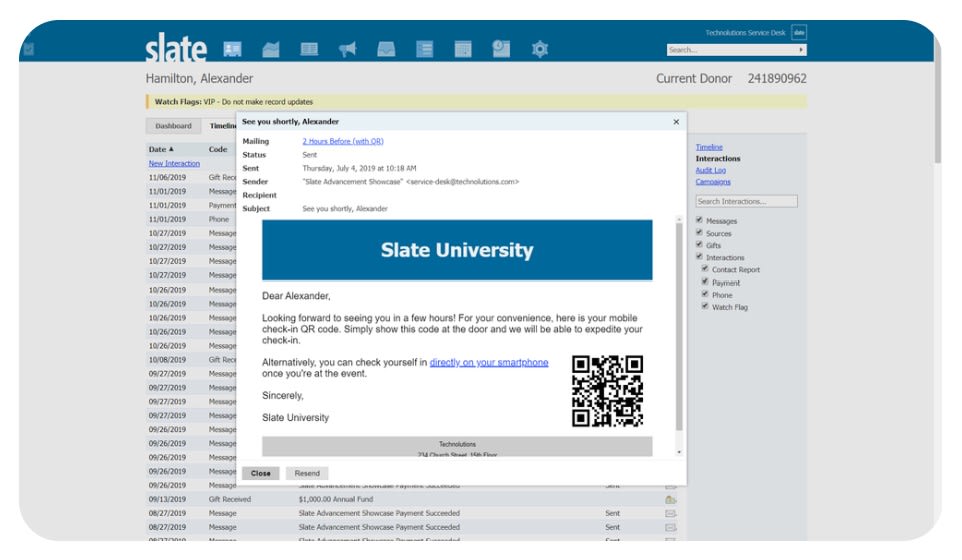Click the icon at the far left of the blue header
The image size is (962, 560).
click(28, 49)
